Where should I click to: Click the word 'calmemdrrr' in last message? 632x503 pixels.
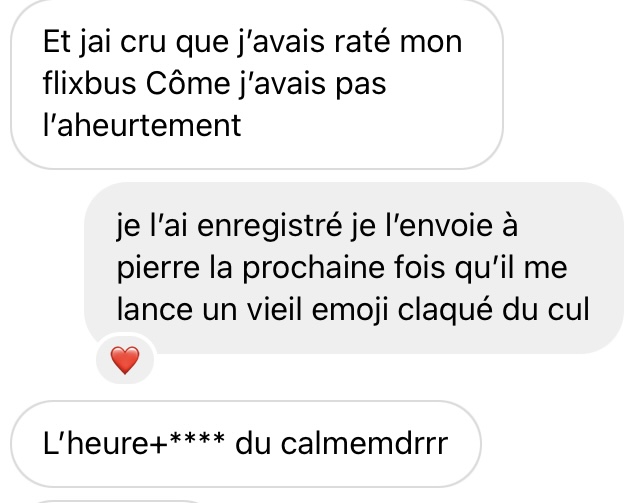pos(364,444)
